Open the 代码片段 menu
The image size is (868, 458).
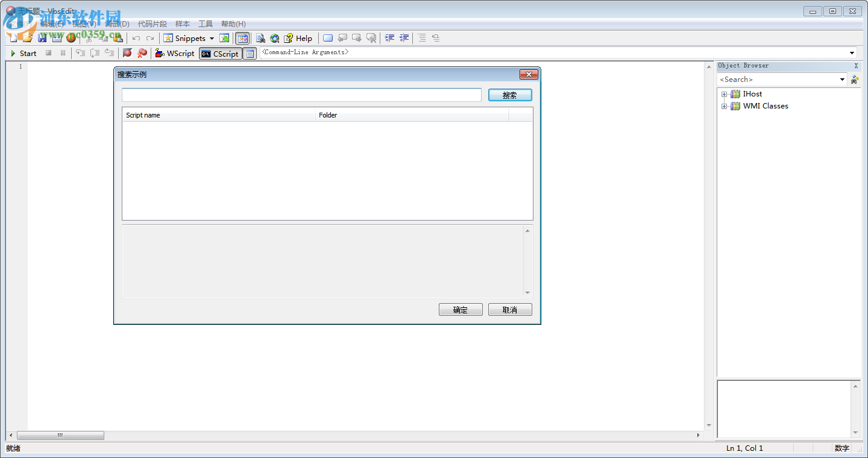pos(153,24)
